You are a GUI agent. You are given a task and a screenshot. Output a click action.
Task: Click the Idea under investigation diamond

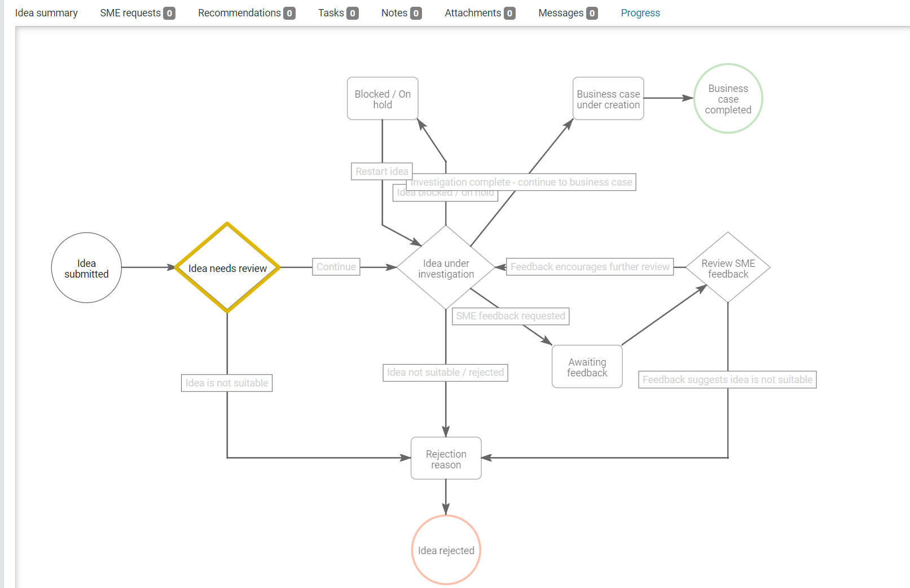446,268
